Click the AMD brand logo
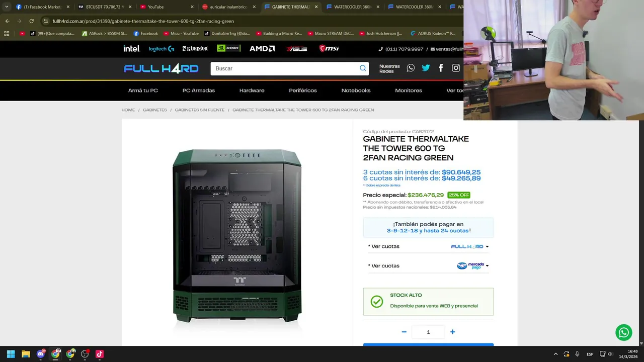This screenshot has height=362, width=644. point(262,49)
